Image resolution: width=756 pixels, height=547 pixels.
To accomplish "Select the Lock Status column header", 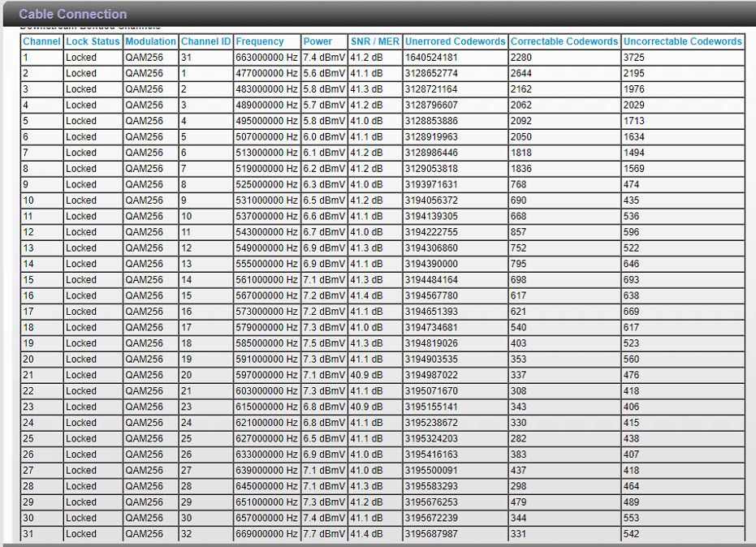I will (93, 41).
